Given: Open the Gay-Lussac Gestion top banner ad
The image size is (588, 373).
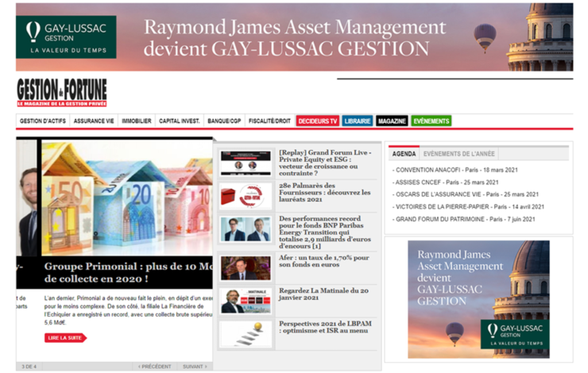Looking at the screenshot, I should pyautogui.click(x=294, y=37).
